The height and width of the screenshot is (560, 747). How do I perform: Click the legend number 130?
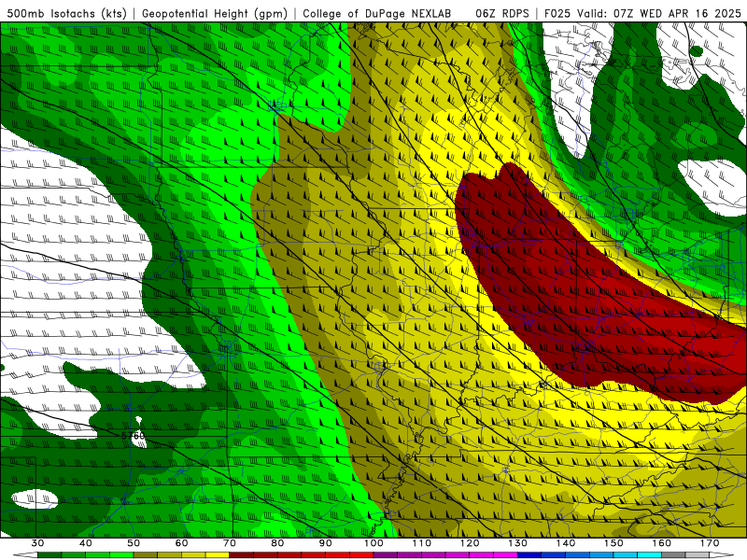click(x=518, y=543)
